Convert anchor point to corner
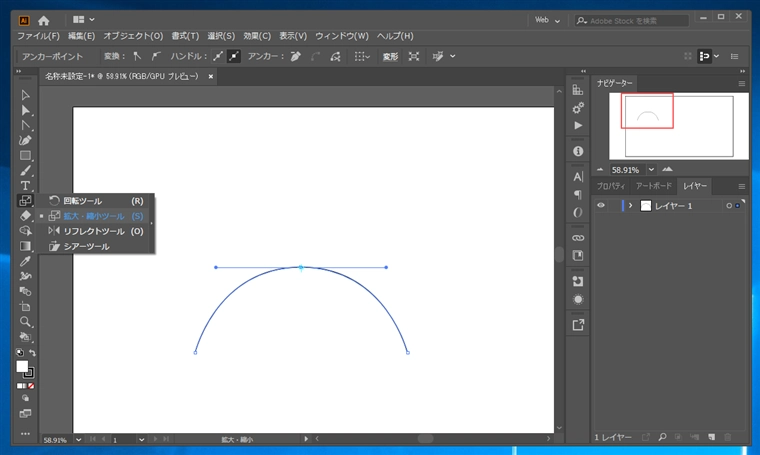Image resolution: width=760 pixels, height=455 pixels. (x=137, y=56)
